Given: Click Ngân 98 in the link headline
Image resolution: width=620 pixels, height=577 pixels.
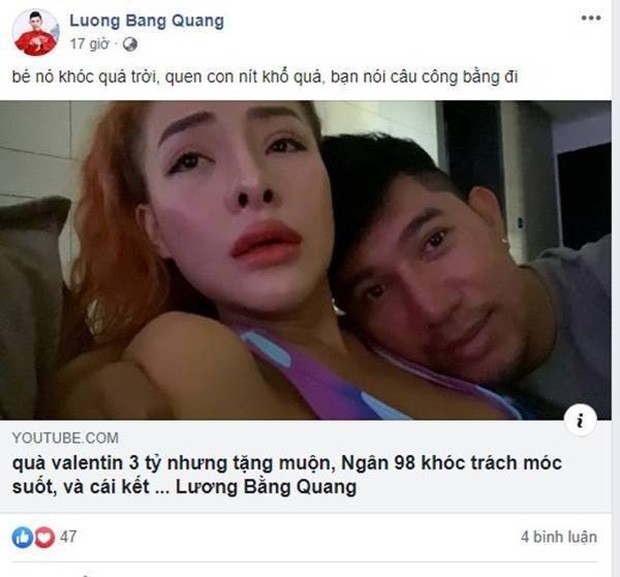Looking at the screenshot, I should click(378, 463).
